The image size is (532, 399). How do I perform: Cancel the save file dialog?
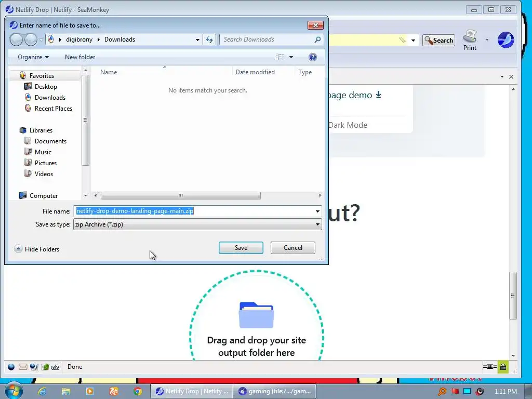click(x=293, y=248)
